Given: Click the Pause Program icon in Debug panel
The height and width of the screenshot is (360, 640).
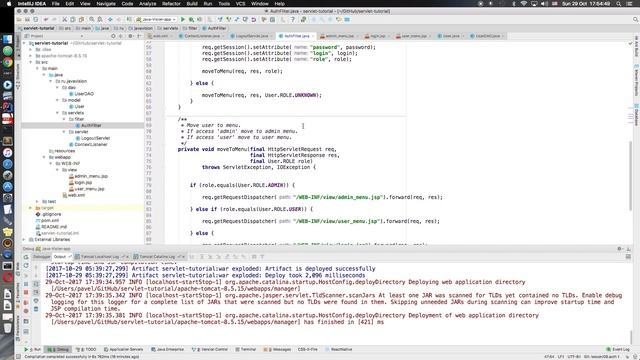Looking at the screenshot, I should pos(26,284).
